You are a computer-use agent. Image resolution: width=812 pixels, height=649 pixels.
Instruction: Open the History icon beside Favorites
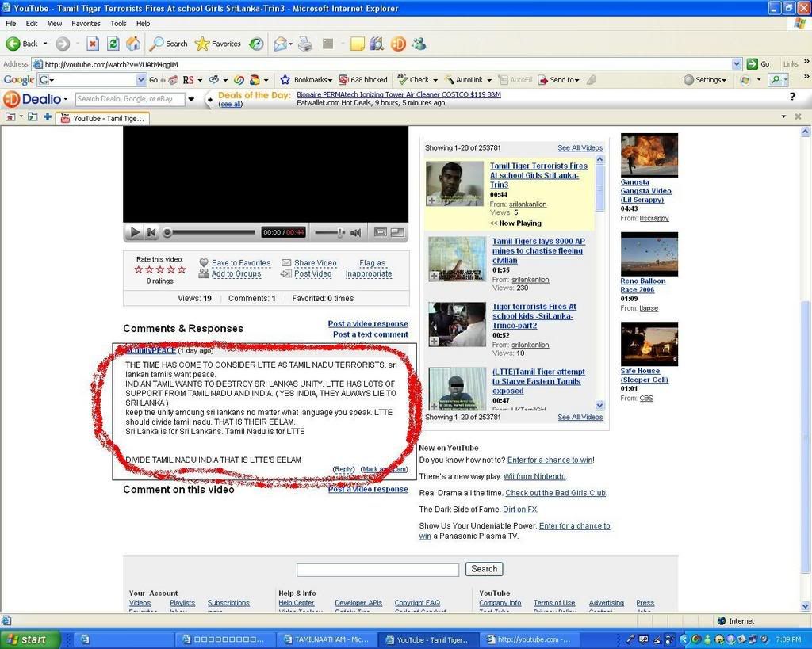pos(256,44)
